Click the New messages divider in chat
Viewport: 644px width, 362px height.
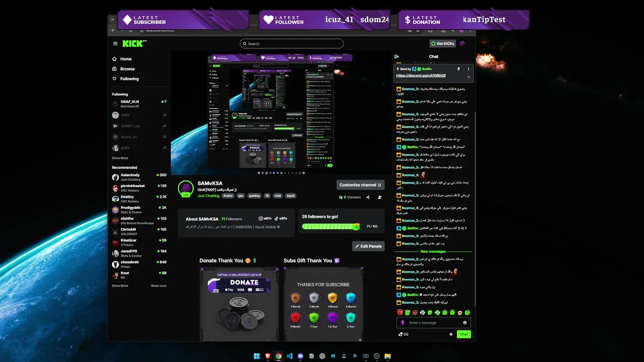coord(433,251)
